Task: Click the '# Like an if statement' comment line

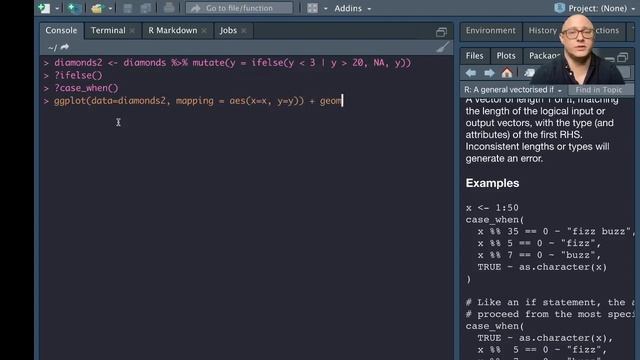Action: click(549, 302)
